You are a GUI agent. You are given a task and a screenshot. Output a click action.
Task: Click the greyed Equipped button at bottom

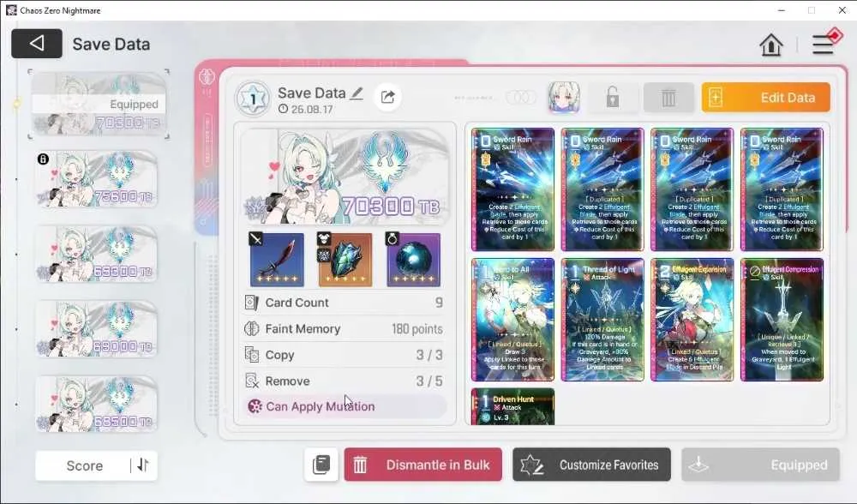tap(760, 465)
